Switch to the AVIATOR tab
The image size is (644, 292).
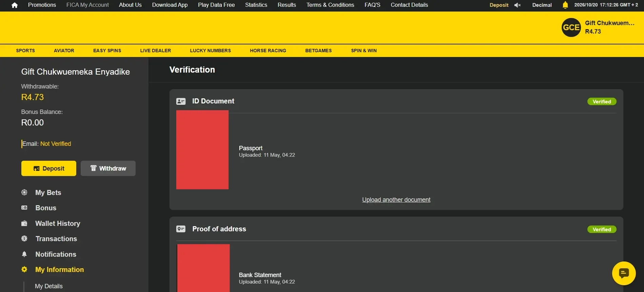click(x=64, y=51)
